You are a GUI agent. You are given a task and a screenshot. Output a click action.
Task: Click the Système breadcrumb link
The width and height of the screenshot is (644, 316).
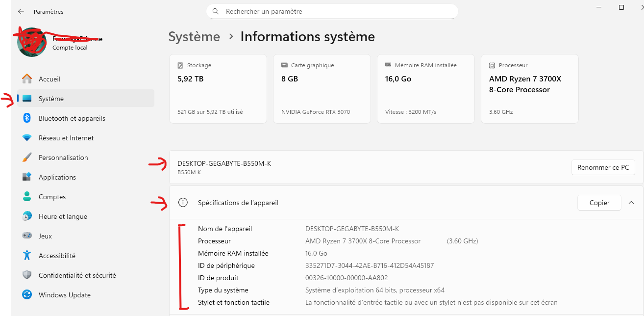194,37
